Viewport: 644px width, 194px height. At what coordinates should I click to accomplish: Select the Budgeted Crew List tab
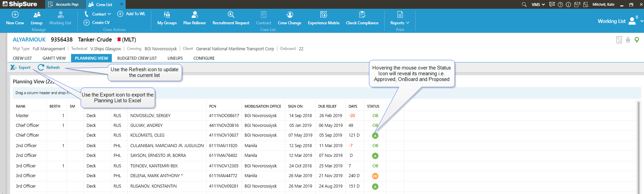pos(137,58)
